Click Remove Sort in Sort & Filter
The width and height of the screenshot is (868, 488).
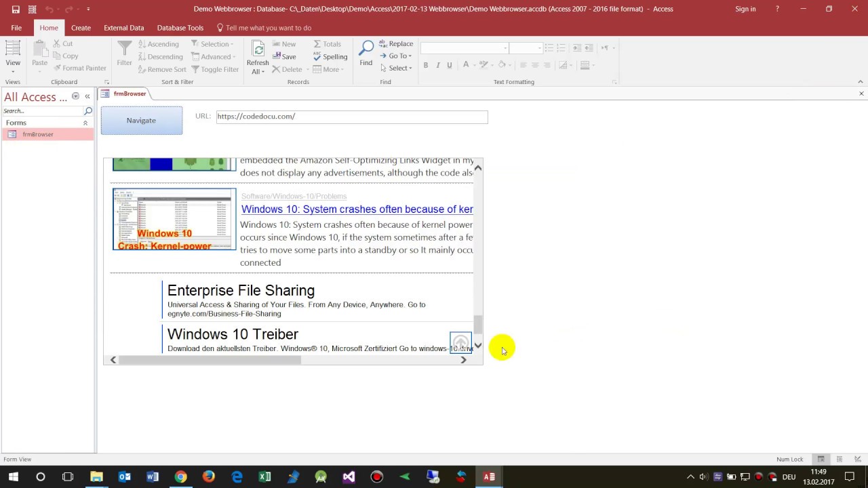click(x=162, y=69)
